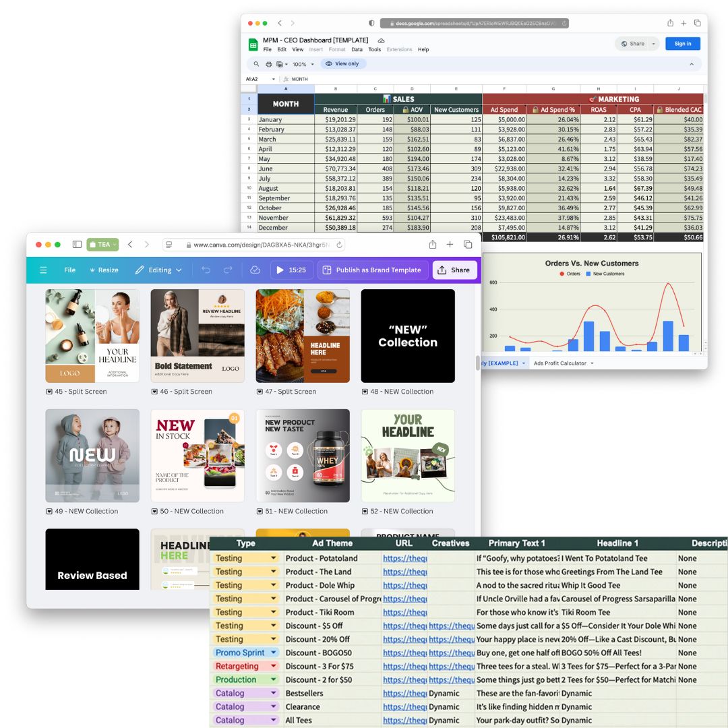Click the blue Sign in button
This screenshot has height=728, width=728.
682,44
